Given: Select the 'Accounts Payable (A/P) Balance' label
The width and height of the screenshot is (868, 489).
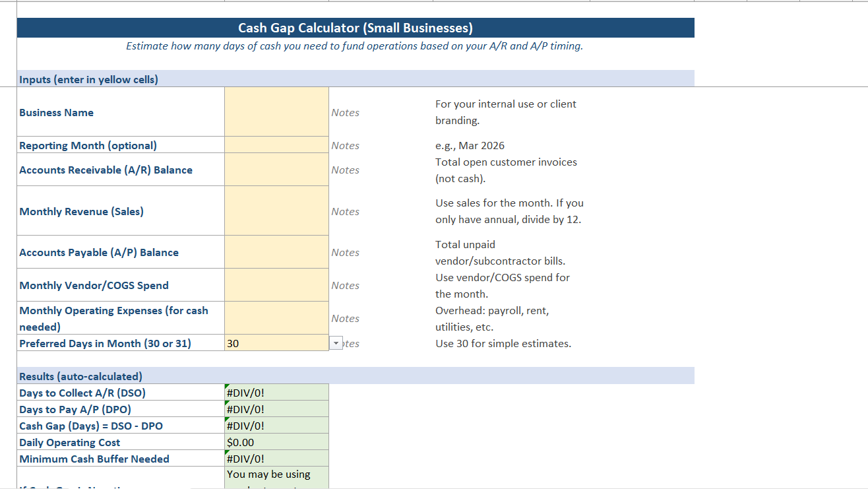Looking at the screenshot, I should tap(121, 252).
